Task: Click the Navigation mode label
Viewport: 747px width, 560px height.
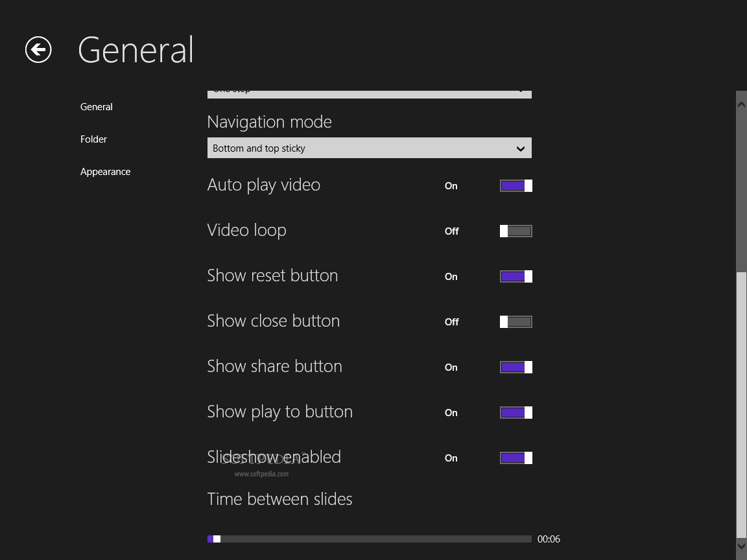Action: click(269, 122)
